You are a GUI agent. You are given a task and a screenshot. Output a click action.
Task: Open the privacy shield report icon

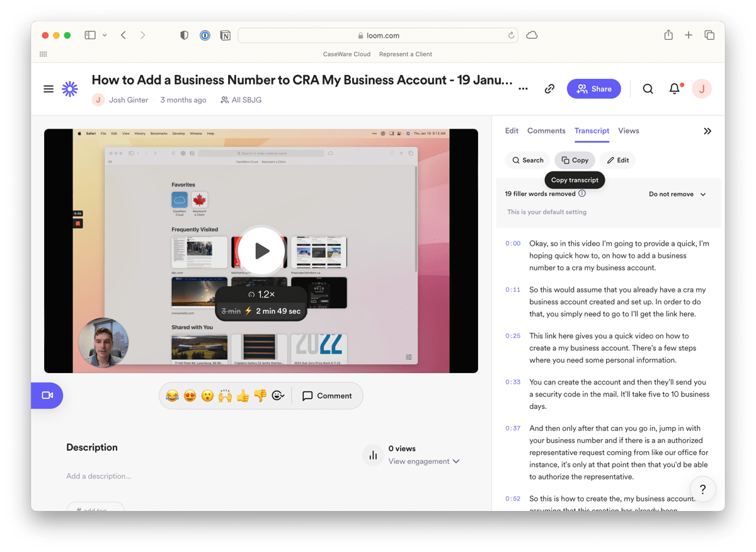pos(184,35)
